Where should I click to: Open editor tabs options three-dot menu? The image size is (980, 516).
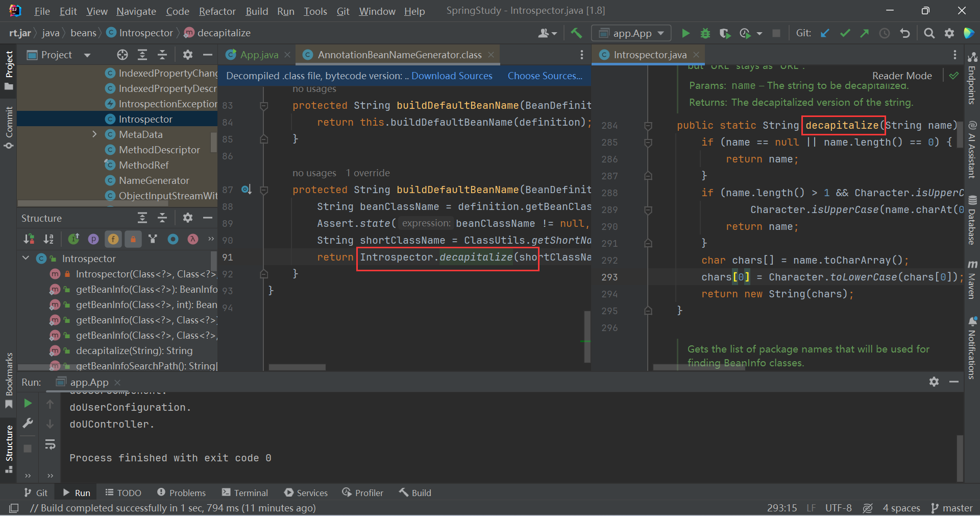click(x=581, y=55)
